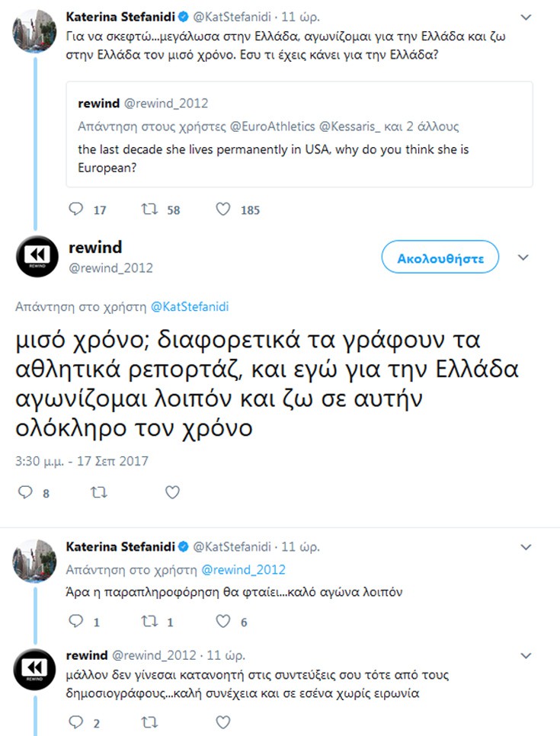
Task: Like the top tweet with 185 likes
Action: (x=224, y=210)
